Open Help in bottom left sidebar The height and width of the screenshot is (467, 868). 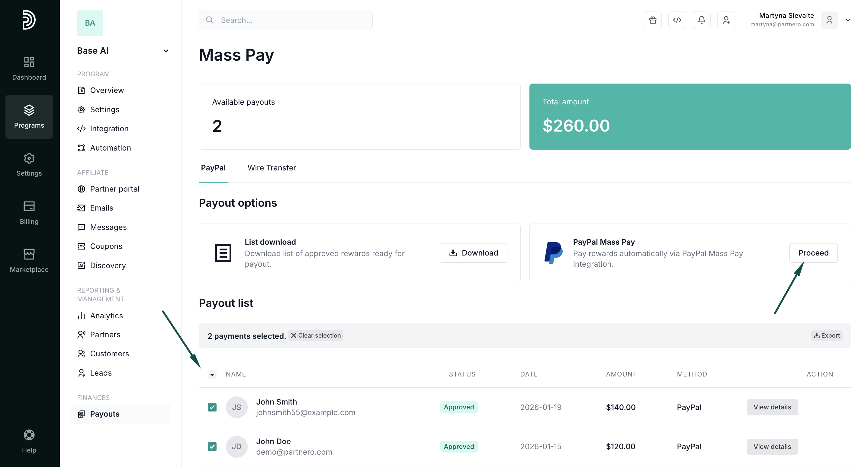tap(29, 441)
